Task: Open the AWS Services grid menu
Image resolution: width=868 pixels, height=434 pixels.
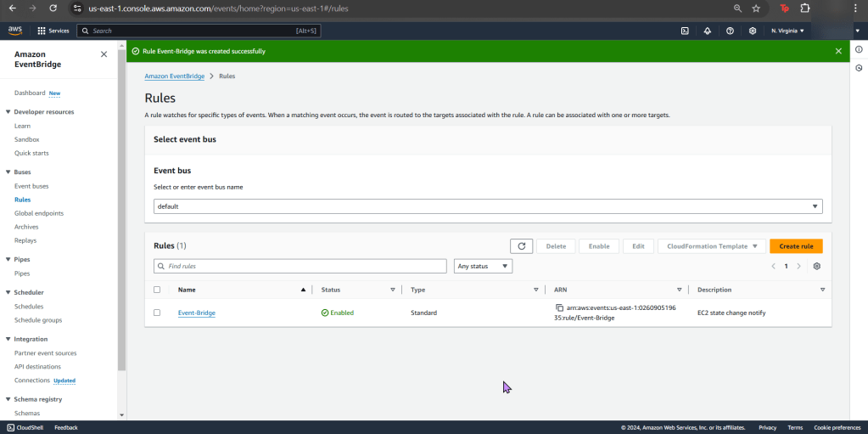Action: point(53,31)
